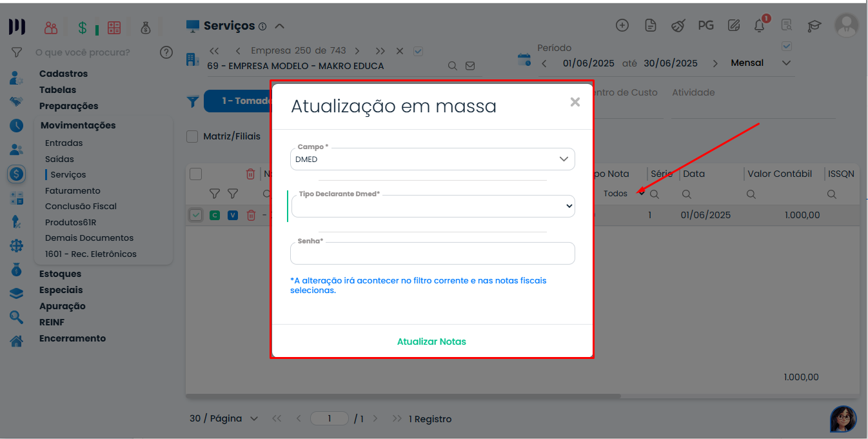
Task: Open the Campo dropdown showing DMED
Action: tap(433, 159)
